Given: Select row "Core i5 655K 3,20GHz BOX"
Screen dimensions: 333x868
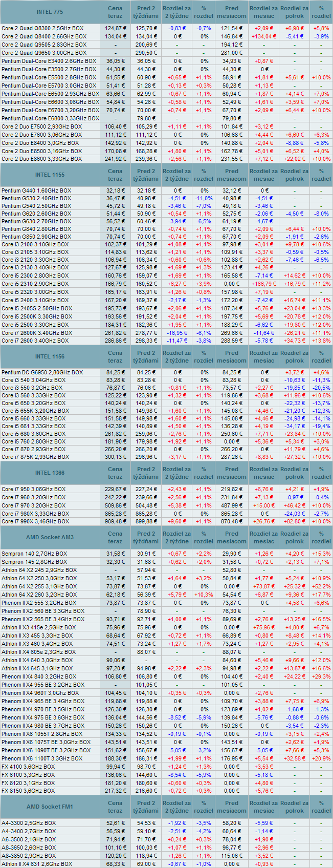Looking at the screenshot, I should (x=166, y=411).
